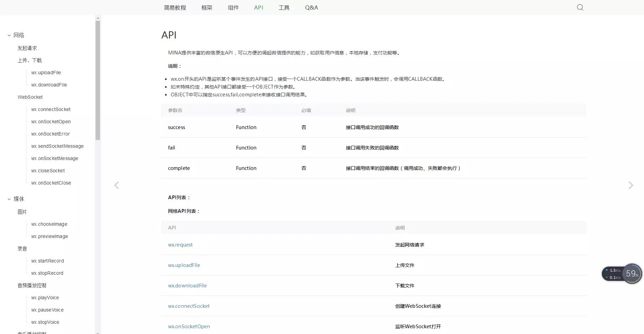Select wx.onSocketClose in the sidebar
Viewport: 644px width, 334px height.
tap(51, 183)
